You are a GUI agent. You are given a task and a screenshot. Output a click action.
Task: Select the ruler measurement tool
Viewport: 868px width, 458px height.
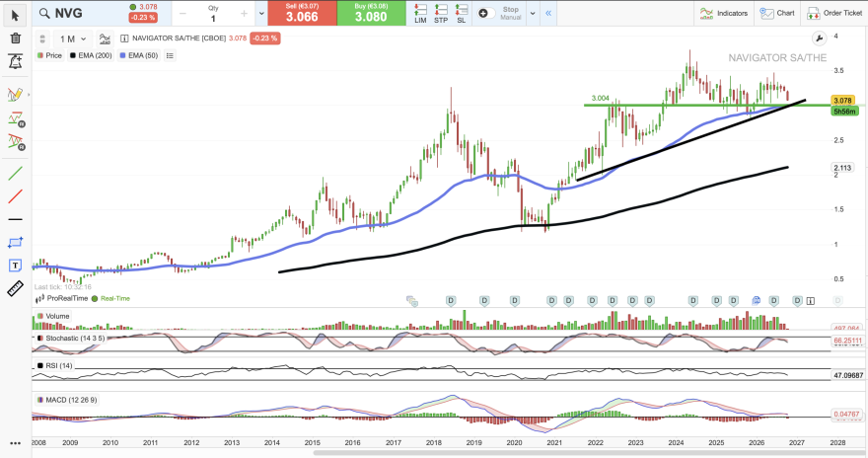(x=15, y=288)
